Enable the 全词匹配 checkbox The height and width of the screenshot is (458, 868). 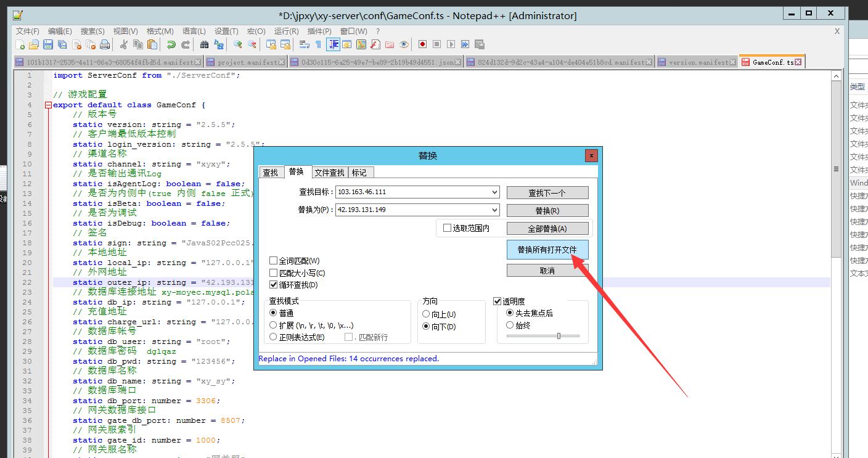[x=274, y=261]
